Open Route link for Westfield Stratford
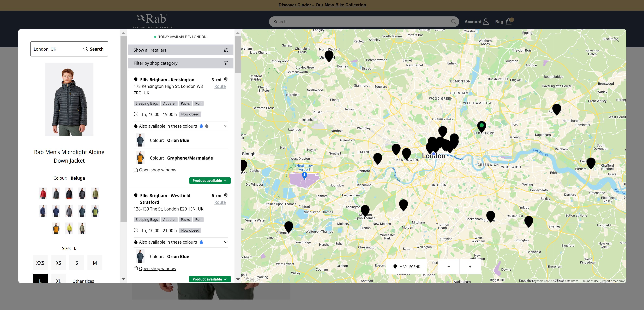This screenshot has height=310, width=644. (x=220, y=202)
